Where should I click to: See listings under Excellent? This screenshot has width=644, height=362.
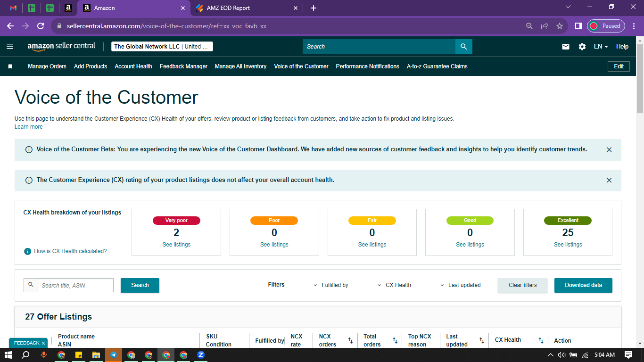pyautogui.click(x=568, y=245)
